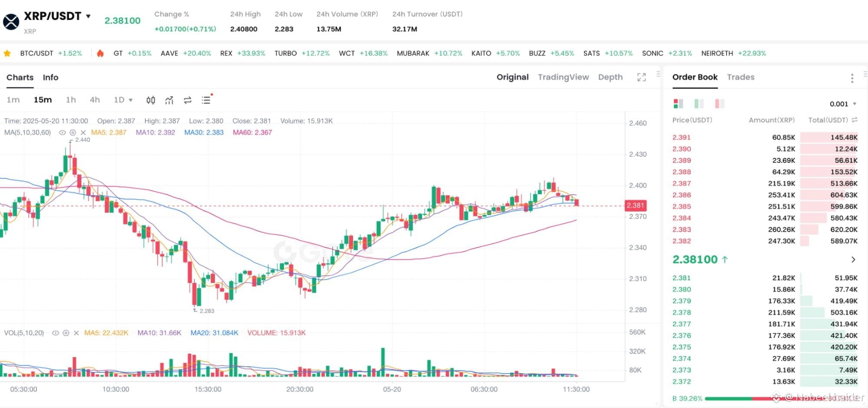Click the amount 253.41K in ask row 2.386
The image size is (868, 408).
[782, 195]
